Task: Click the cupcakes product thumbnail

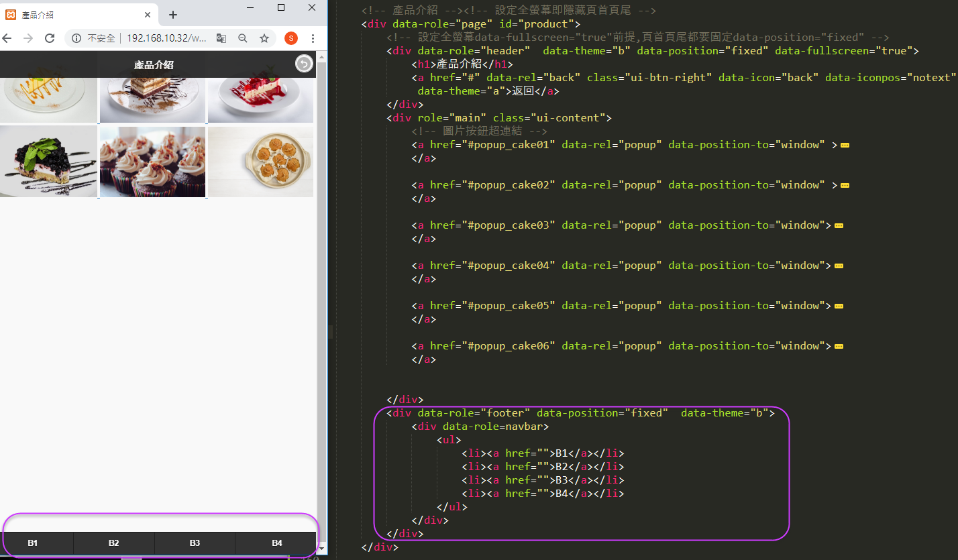Action: tap(152, 162)
